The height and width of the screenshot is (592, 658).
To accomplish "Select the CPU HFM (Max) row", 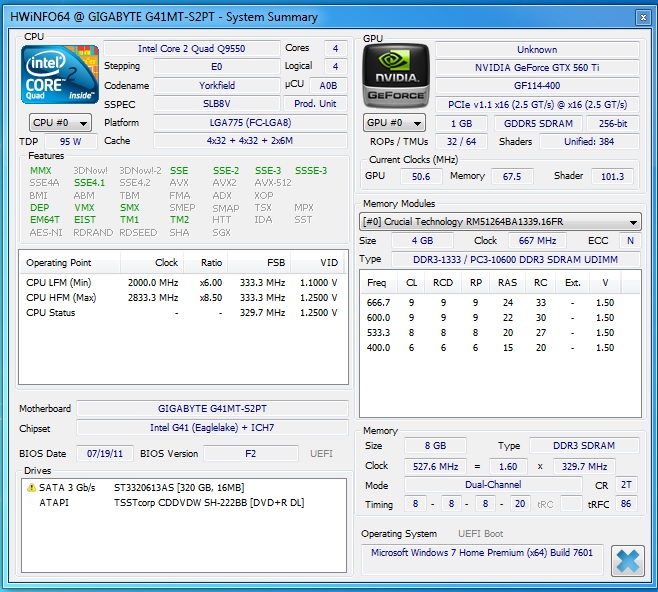I will pyautogui.click(x=183, y=298).
